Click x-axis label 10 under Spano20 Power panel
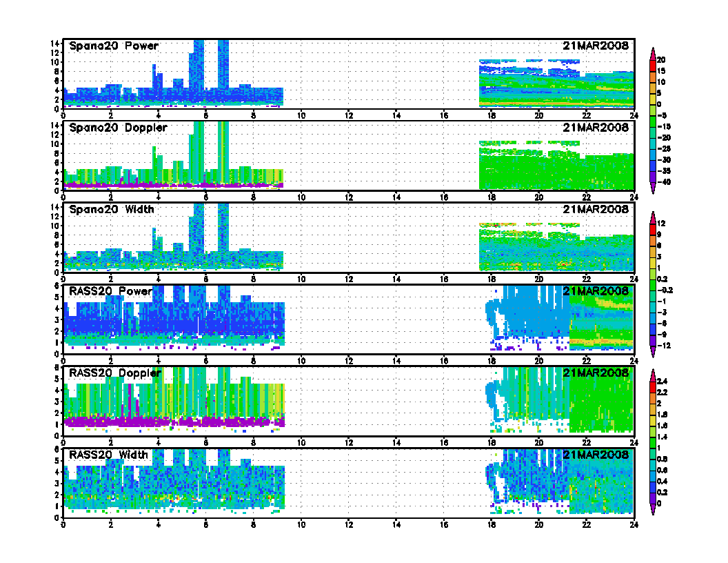 (301, 116)
